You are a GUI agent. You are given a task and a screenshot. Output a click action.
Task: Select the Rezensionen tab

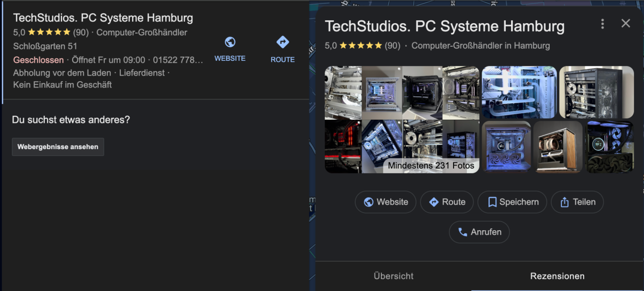557,276
